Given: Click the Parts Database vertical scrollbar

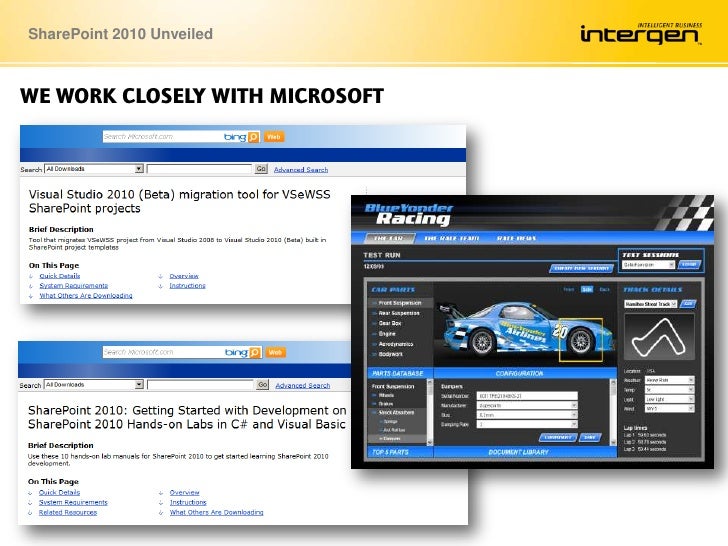Looking at the screenshot, I should click(429, 413).
